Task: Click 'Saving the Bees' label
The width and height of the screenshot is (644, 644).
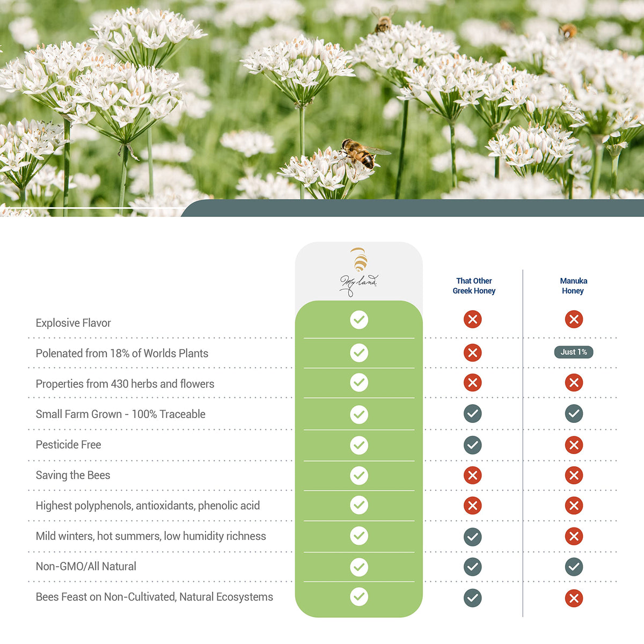Action: (73, 475)
